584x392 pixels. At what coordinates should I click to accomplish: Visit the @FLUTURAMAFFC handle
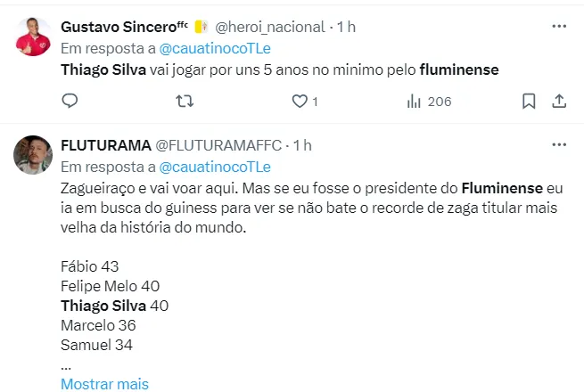point(219,145)
